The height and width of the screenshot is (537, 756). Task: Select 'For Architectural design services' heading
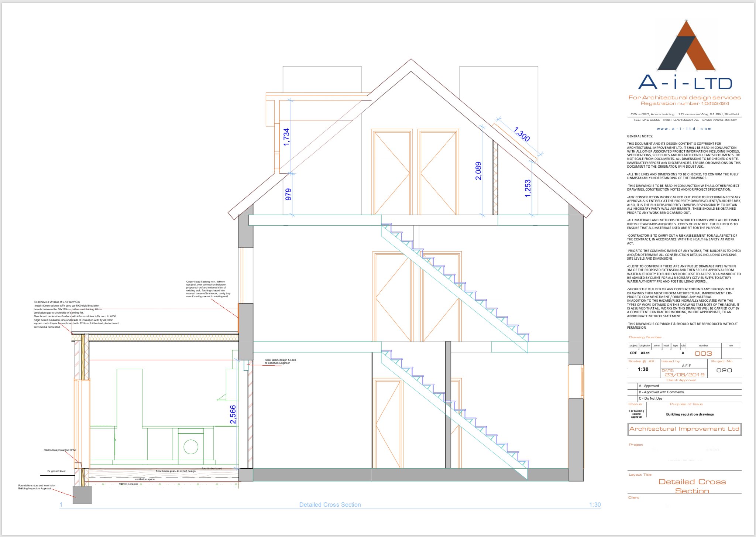click(x=685, y=98)
